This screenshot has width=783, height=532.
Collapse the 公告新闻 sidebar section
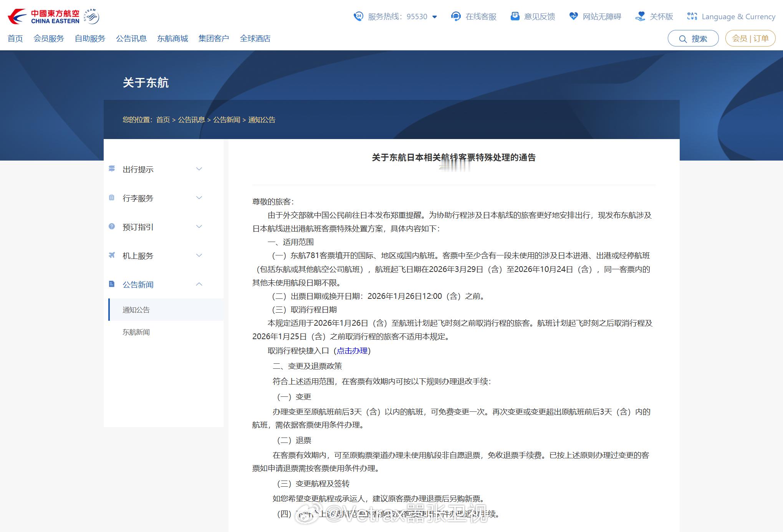click(199, 284)
